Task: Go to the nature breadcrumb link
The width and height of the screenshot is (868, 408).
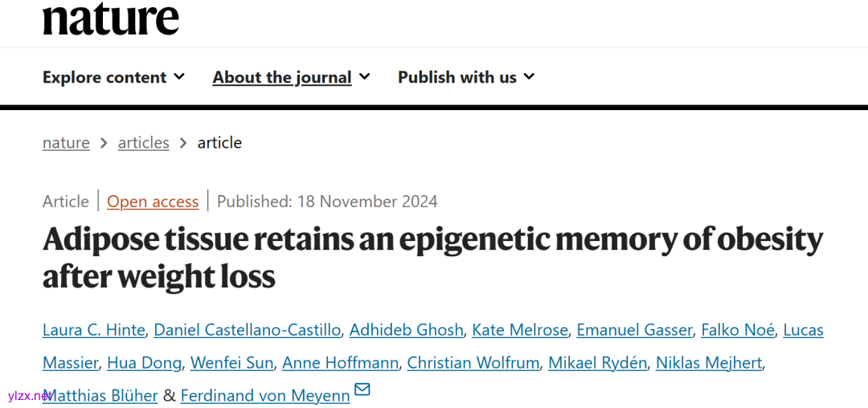Action: coord(66,142)
